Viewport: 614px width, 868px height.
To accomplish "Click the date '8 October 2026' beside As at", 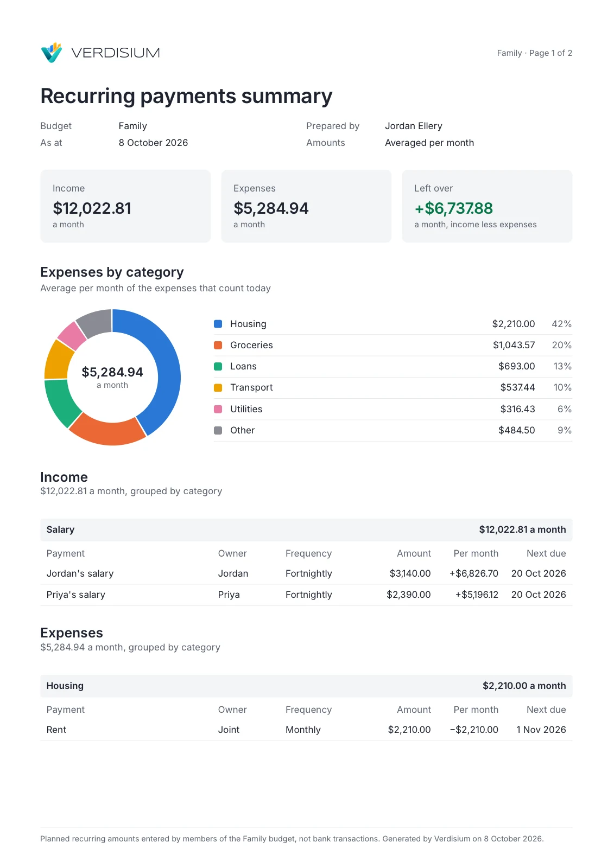I will (153, 143).
